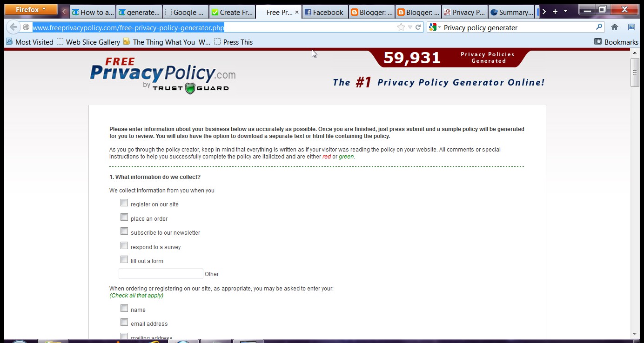This screenshot has width=644, height=343.
Task: Click heading '1. What information do we collect?'
Action: tap(155, 177)
